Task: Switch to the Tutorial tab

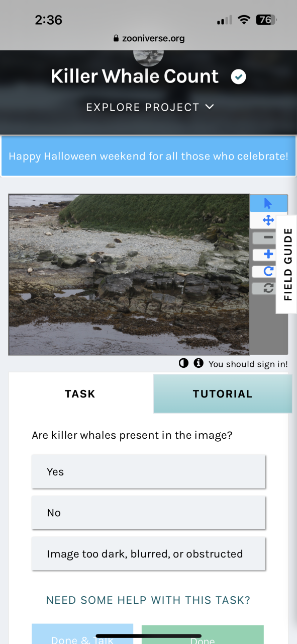Action: (x=223, y=393)
